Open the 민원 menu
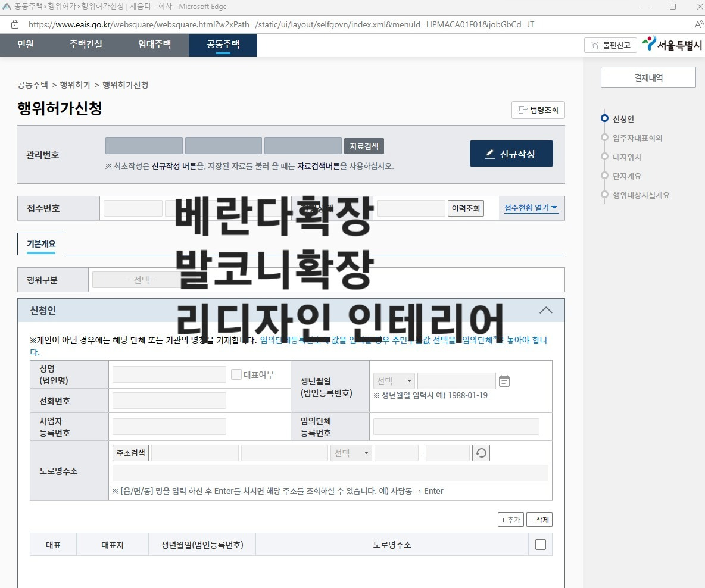This screenshot has height=588, width=705. 26,44
